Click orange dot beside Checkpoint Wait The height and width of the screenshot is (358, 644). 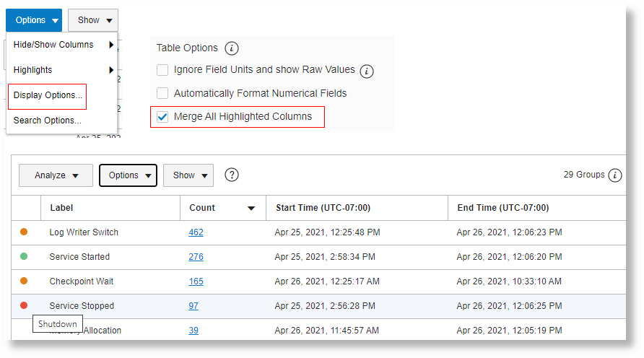tap(24, 281)
